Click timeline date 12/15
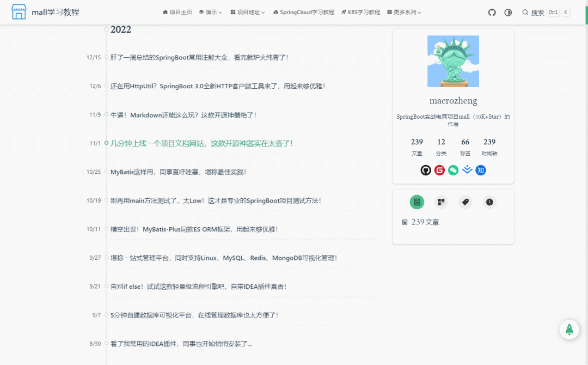This screenshot has width=588, height=365. [94, 57]
